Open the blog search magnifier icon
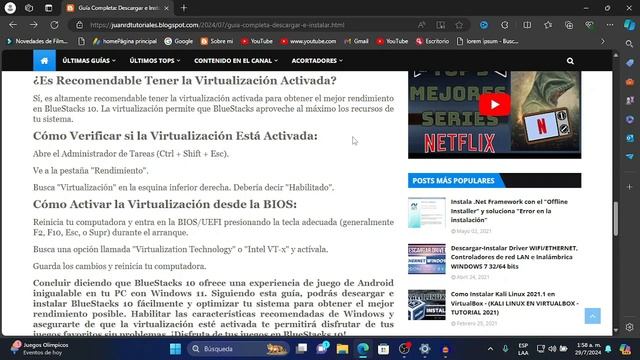Image resolution: width=640 pixels, height=360 pixels. [x=570, y=61]
